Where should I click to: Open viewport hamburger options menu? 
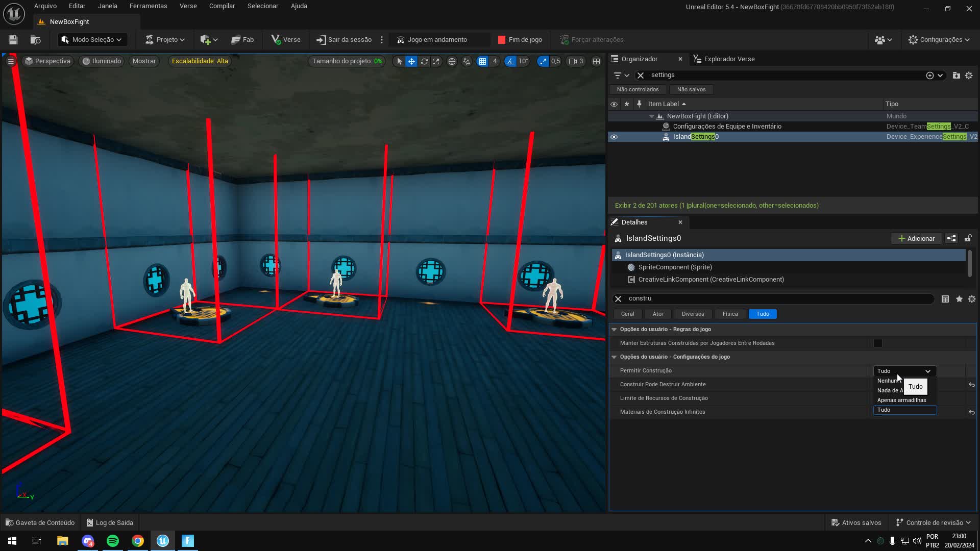(11, 61)
